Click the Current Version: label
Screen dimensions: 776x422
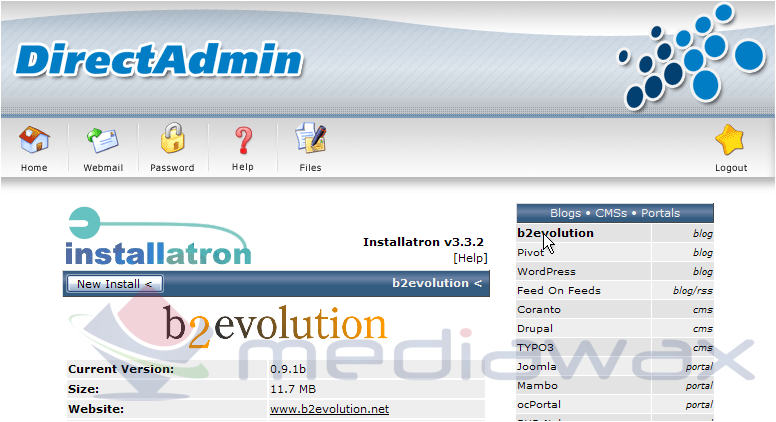(x=121, y=369)
